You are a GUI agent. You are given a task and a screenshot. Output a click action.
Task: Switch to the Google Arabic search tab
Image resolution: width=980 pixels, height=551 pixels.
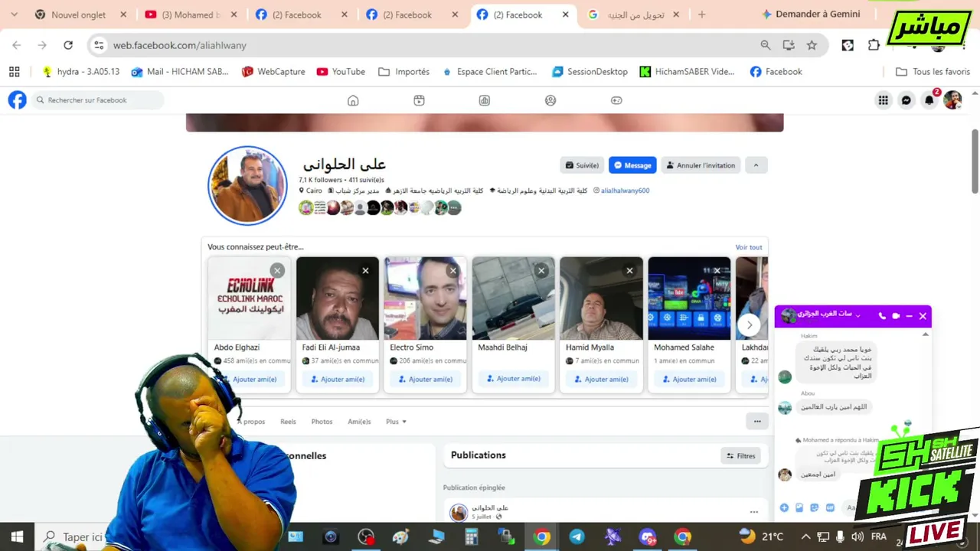[x=633, y=15]
